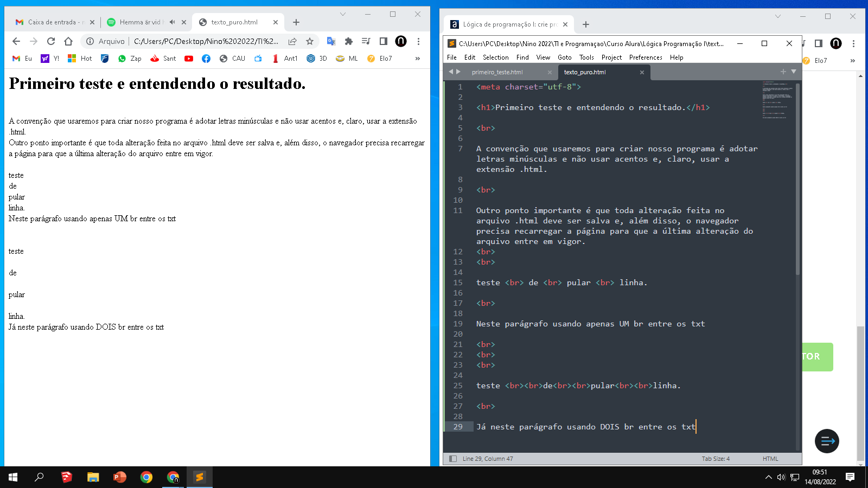868x488 pixels.
Task: Add a new Sublime tab with plus button
Action: click(783, 72)
